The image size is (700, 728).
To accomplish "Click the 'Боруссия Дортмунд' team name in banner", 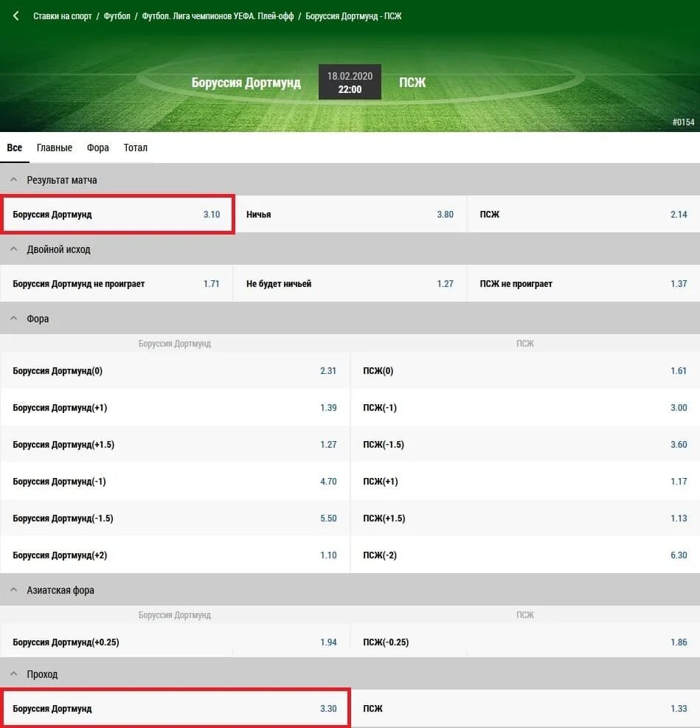I will 246,83.
